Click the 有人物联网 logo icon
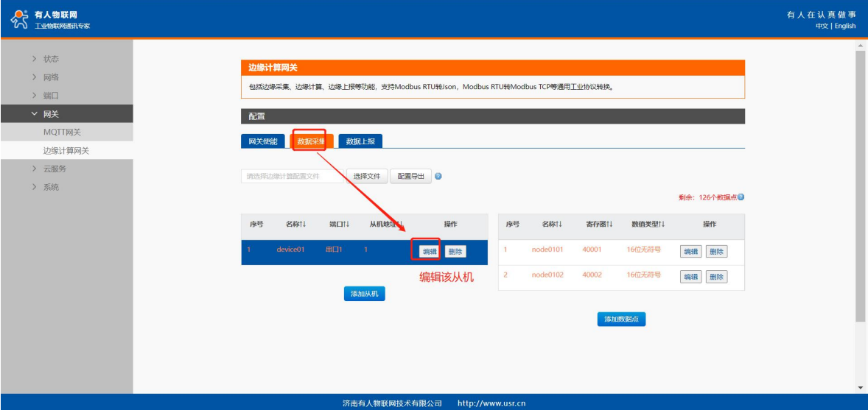868x410 pixels. pos(20,20)
